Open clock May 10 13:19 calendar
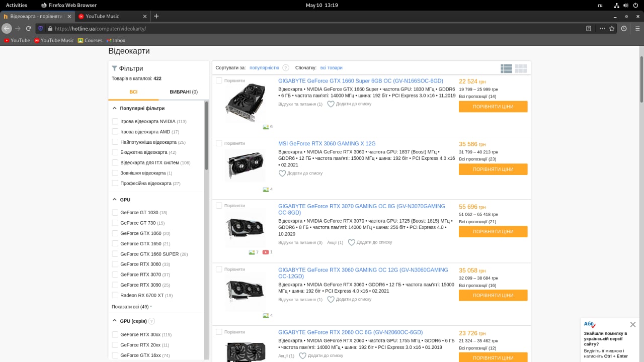The width and height of the screenshot is (644, 362). click(321, 5)
